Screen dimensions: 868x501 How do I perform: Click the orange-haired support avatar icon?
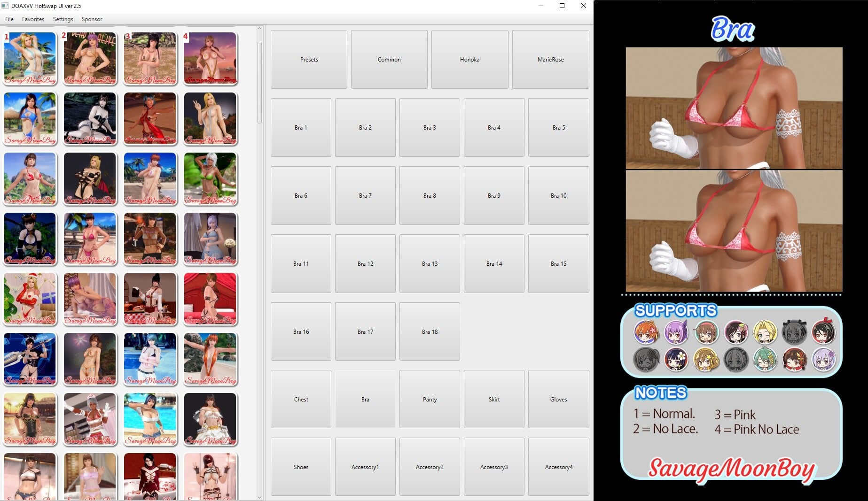pyautogui.click(x=646, y=331)
